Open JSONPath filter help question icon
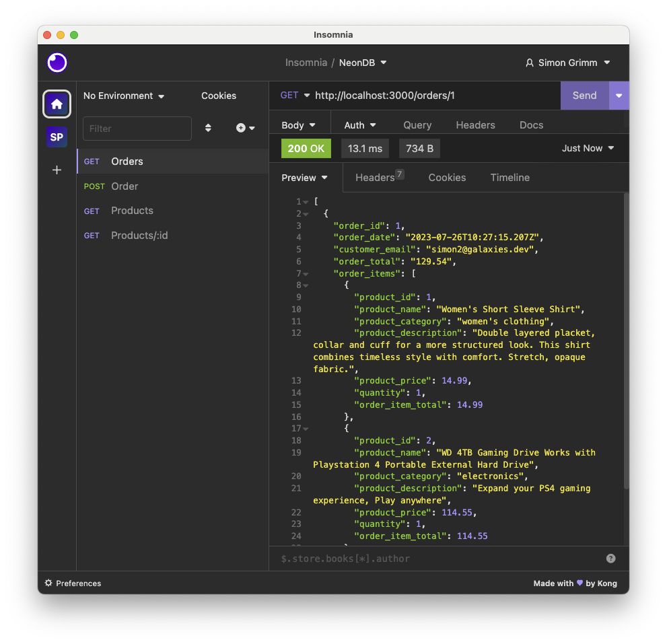 pyautogui.click(x=610, y=559)
